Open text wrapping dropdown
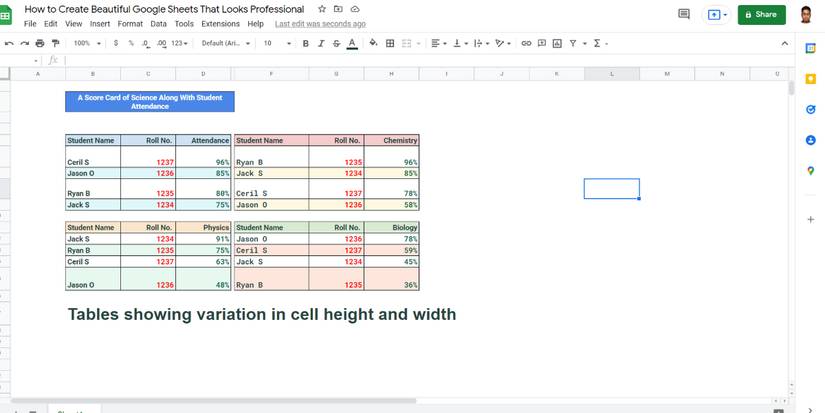The width and height of the screenshot is (825, 413). pyautogui.click(x=481, y=43)
